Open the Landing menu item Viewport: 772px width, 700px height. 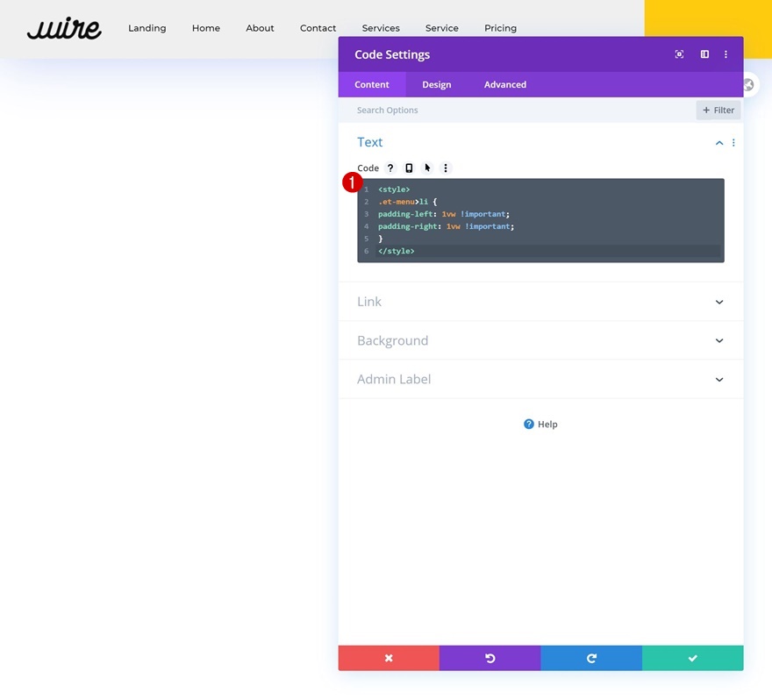(147, 28)
